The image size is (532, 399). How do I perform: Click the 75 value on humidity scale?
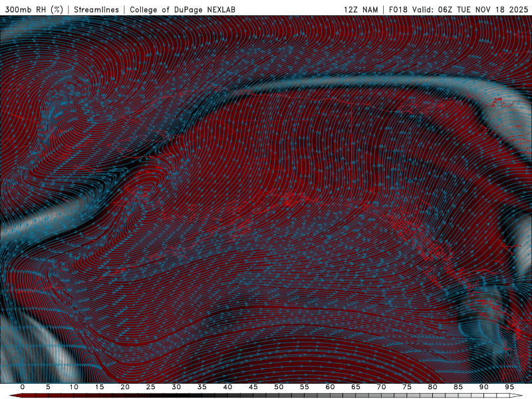coord(407,387)
